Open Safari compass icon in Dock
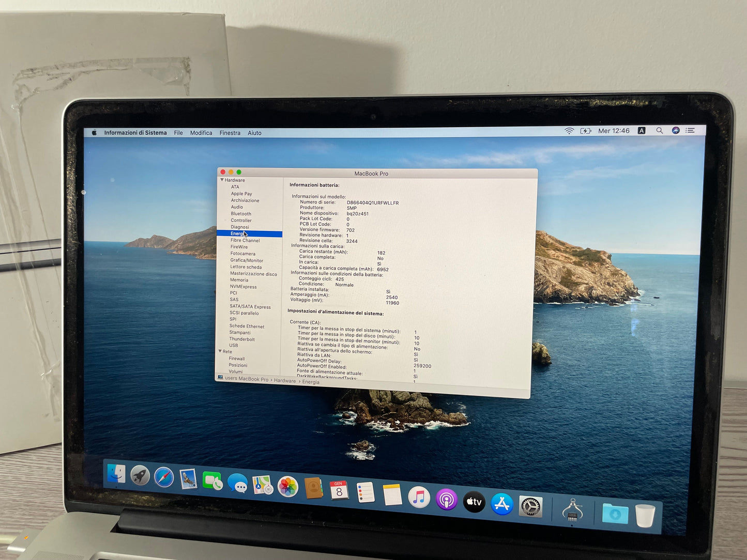This screenshot has width=747, height=560. click(163, 477)
